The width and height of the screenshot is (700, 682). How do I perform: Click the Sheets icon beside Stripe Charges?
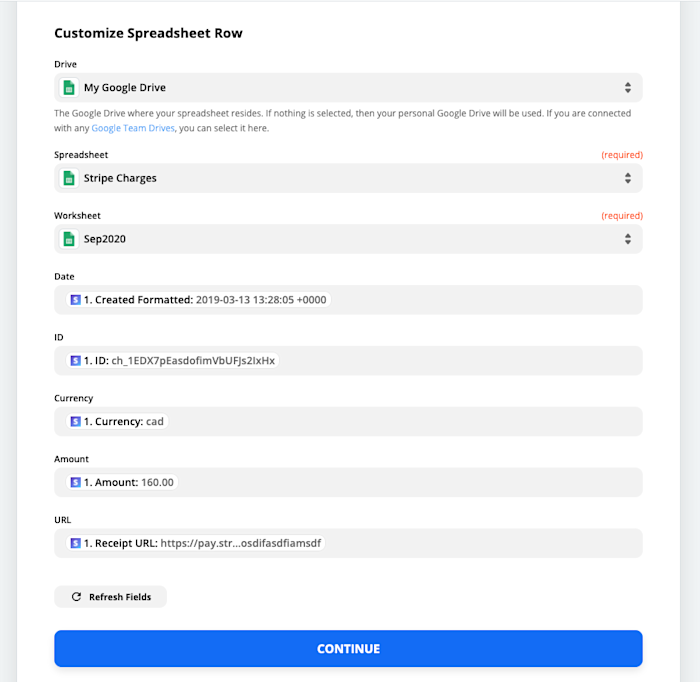point(70,178)
